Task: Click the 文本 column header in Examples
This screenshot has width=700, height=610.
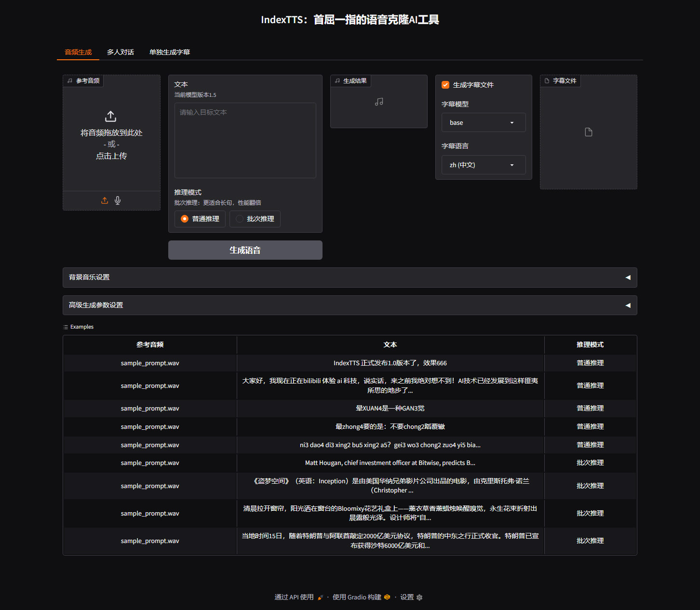Action: pyautogui.click(x=390, y=345)
